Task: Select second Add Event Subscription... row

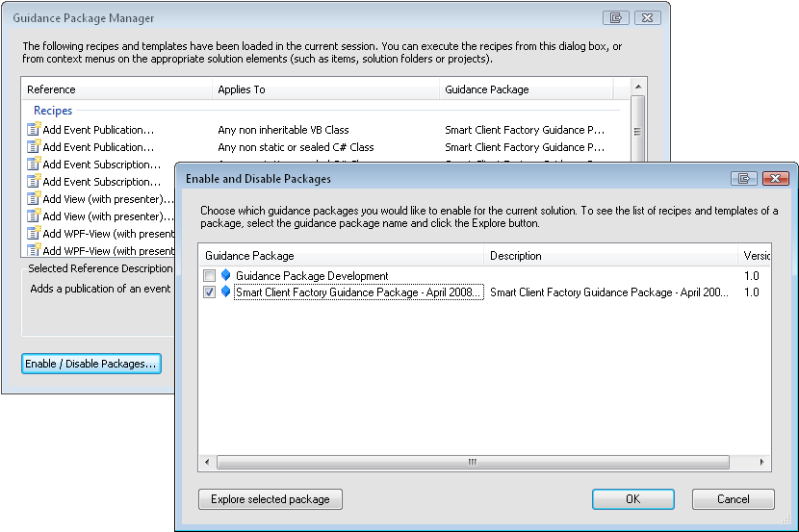Action: (x=101, y=182)
